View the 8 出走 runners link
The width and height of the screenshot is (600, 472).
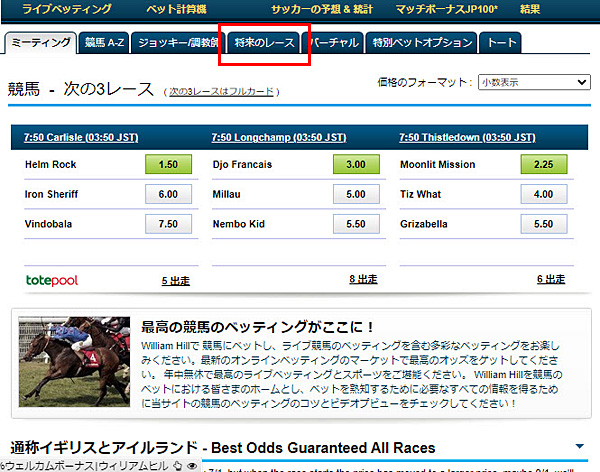(x=363, y=279)
